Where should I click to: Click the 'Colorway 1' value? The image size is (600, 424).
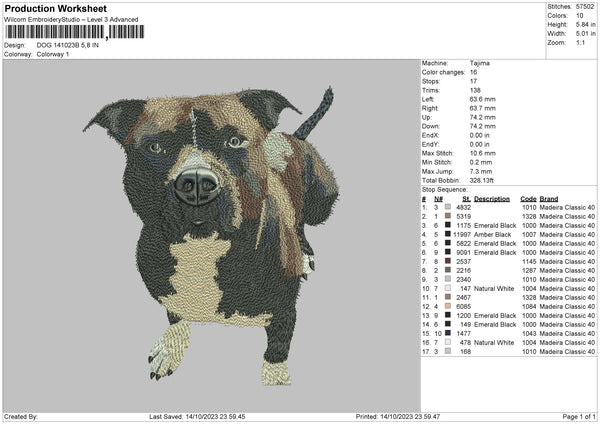pyautogui.click(x=53, y=54)
